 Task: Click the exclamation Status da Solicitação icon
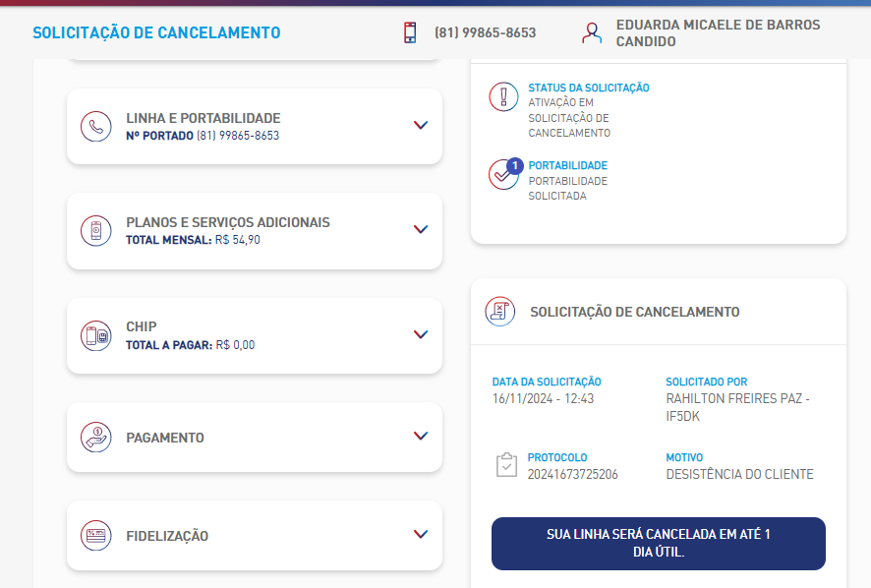click(x=504, y=96)
